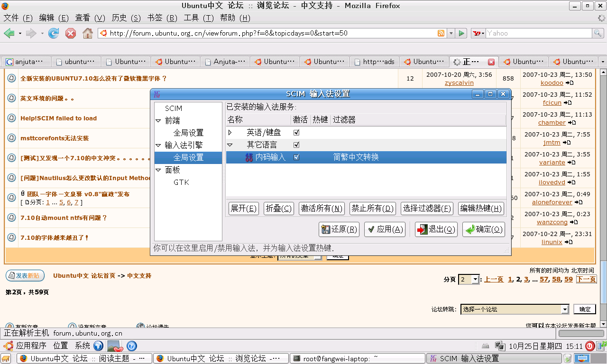Open the 文件 (F) menu
This screenshot has width=607, height=364.
point(18,18)
